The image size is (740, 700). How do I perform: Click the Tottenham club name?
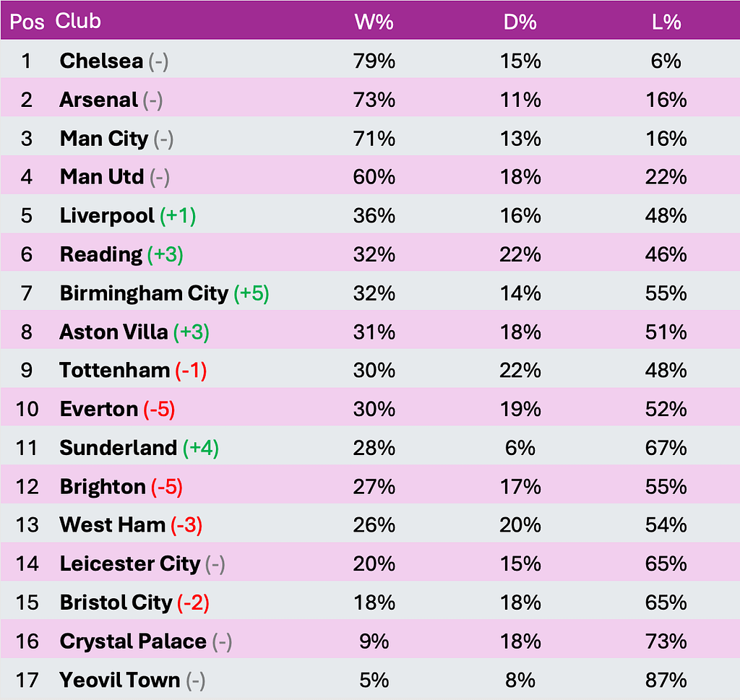(x=114, y=371)
